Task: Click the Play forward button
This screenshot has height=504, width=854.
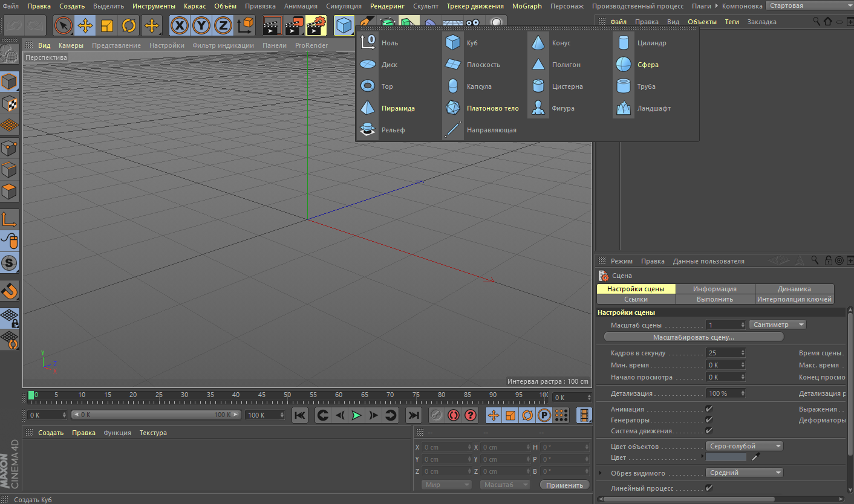Action: 357,415
